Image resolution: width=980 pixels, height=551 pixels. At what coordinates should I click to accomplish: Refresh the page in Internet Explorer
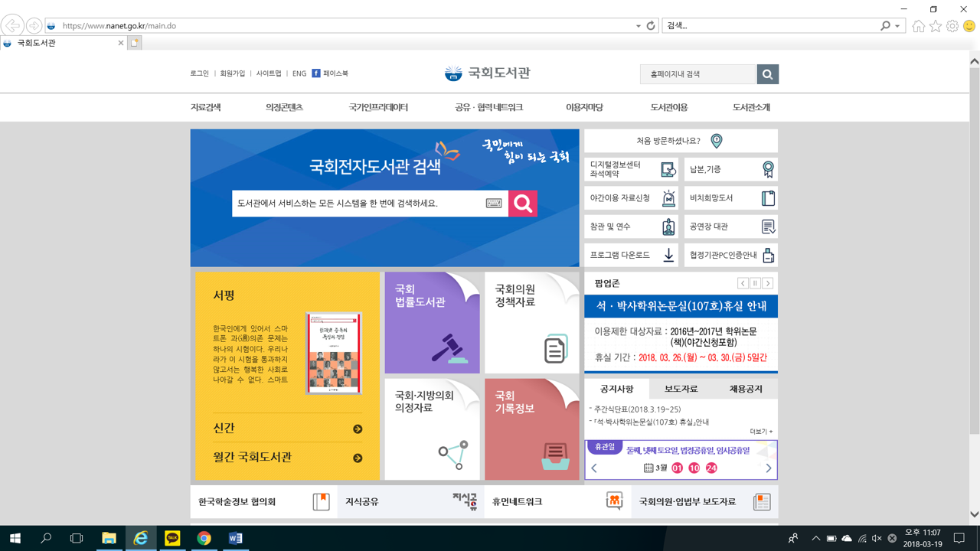tap(651, 25)
